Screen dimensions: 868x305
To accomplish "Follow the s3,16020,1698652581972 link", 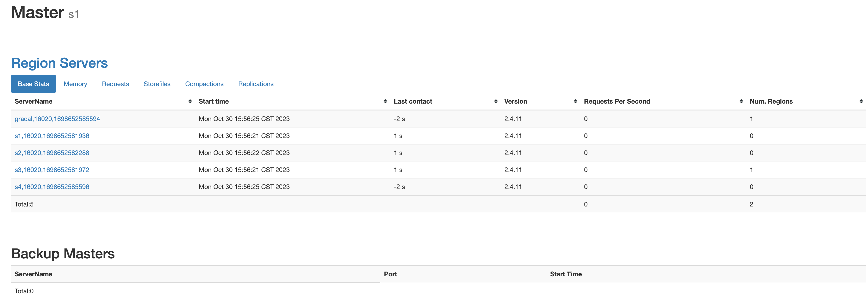I will (52, 170).
